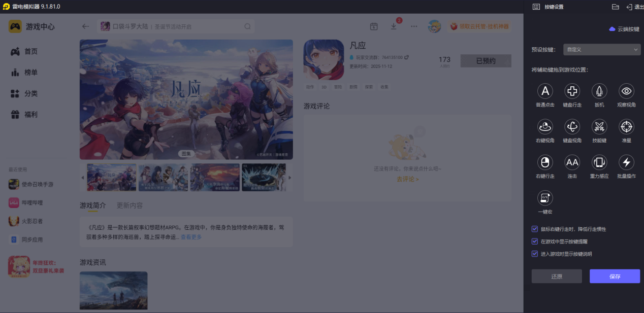644x313 pixels.
Task: Select the 右键视角 icon
Action: coord(545,127)
